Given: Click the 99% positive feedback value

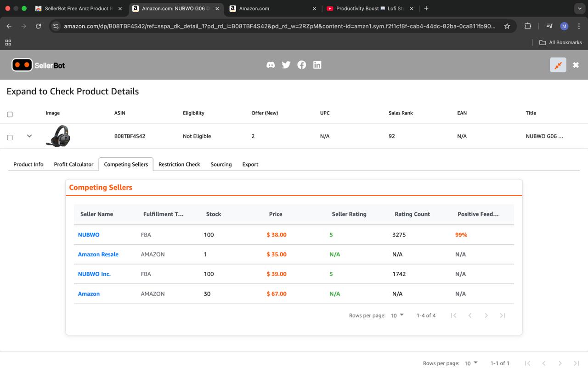Looking at the screenshot, I should click(461, 235).
